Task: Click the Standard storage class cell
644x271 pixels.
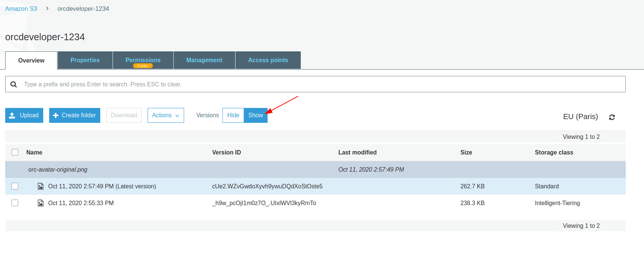Action: [547, 186]
